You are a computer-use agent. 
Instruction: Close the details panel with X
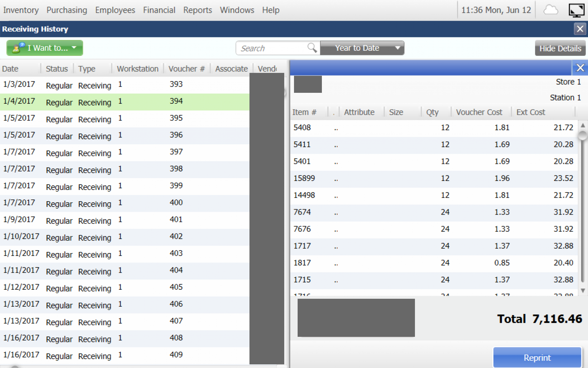[580, 68]
